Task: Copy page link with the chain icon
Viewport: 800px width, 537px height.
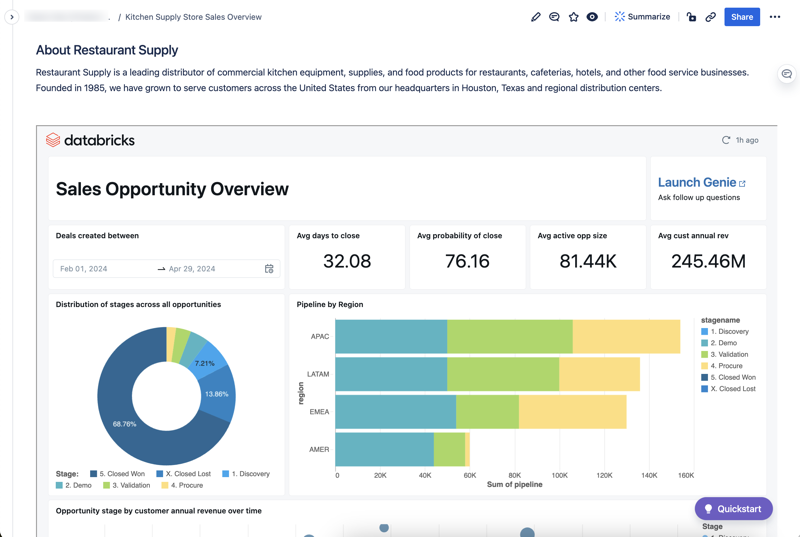Action: [x=711, y=17]
